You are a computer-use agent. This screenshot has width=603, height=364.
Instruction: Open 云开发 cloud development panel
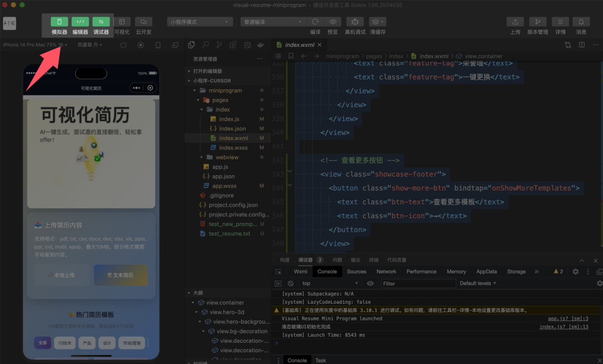144,22
